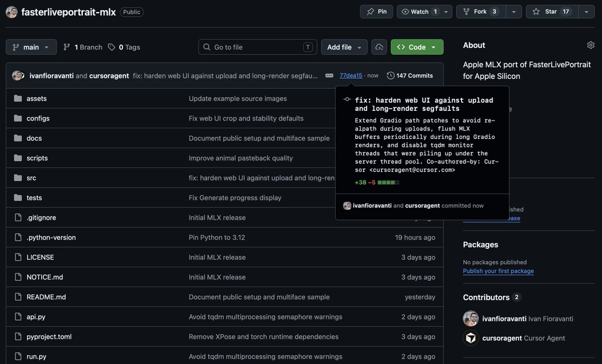View the 147 Commits history
The image size is (602, 364).
tap(410, 76)
